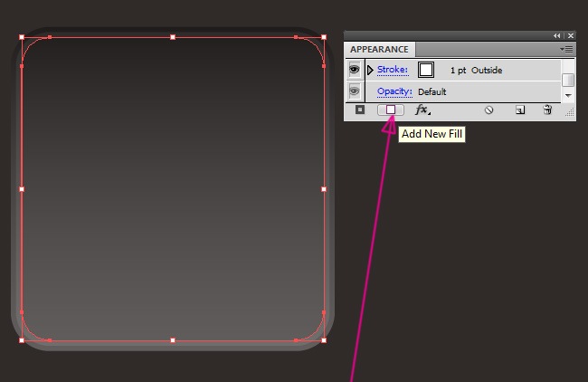This screenshot has height=382, width=588.
Task: Click the Add New Fill button
Action: (391, 110)
